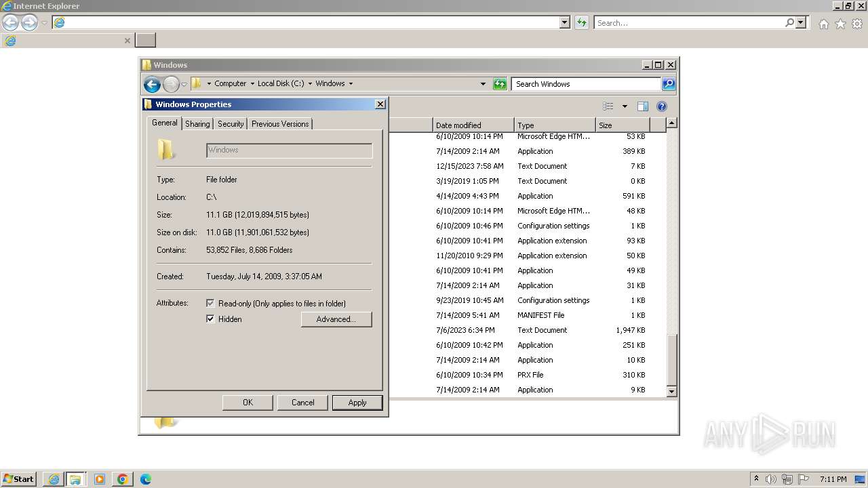Open Explorer Help icon
868x488 pixels.
pos(662,106)
